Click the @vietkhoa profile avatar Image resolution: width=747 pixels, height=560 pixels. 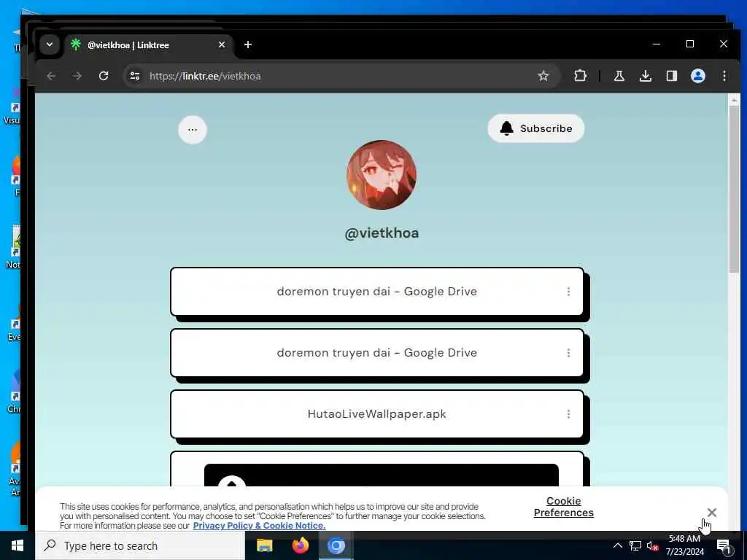point(381,175)
